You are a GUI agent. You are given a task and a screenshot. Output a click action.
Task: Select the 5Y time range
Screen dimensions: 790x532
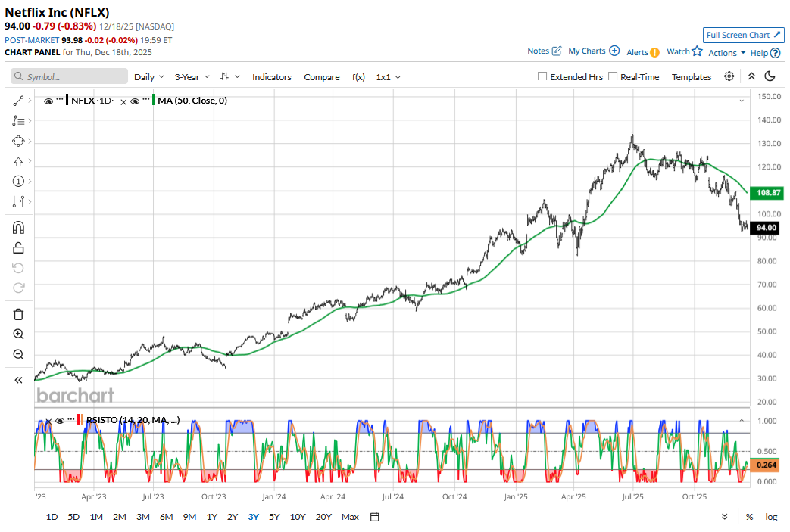pyautogui.click(x=274, y=517)
